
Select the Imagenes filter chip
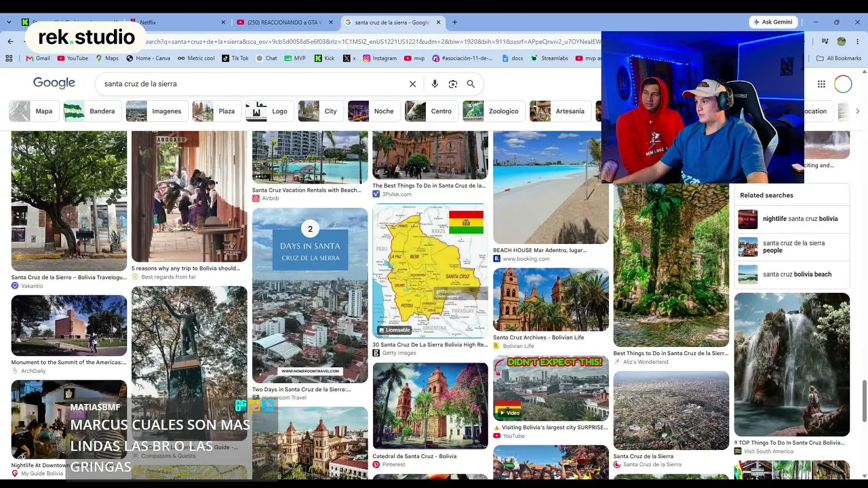[x=156, y=111]
